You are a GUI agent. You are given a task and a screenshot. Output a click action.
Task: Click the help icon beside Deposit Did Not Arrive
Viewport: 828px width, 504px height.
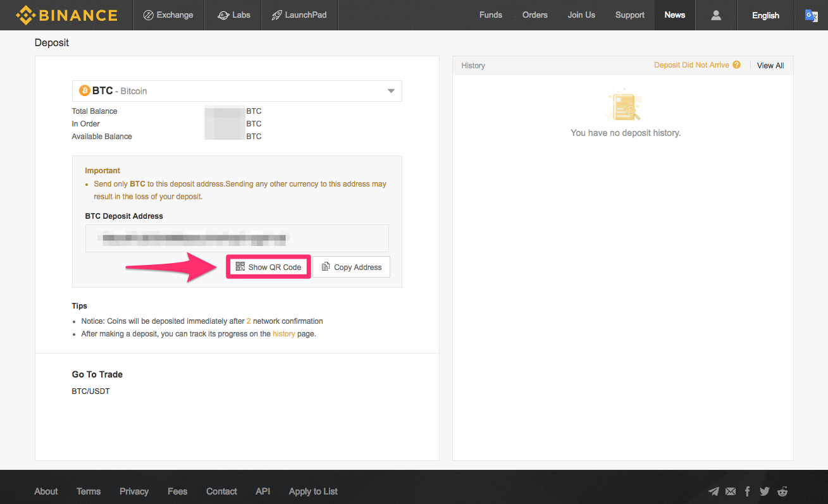pyautogui.click(x=736, y=65)
